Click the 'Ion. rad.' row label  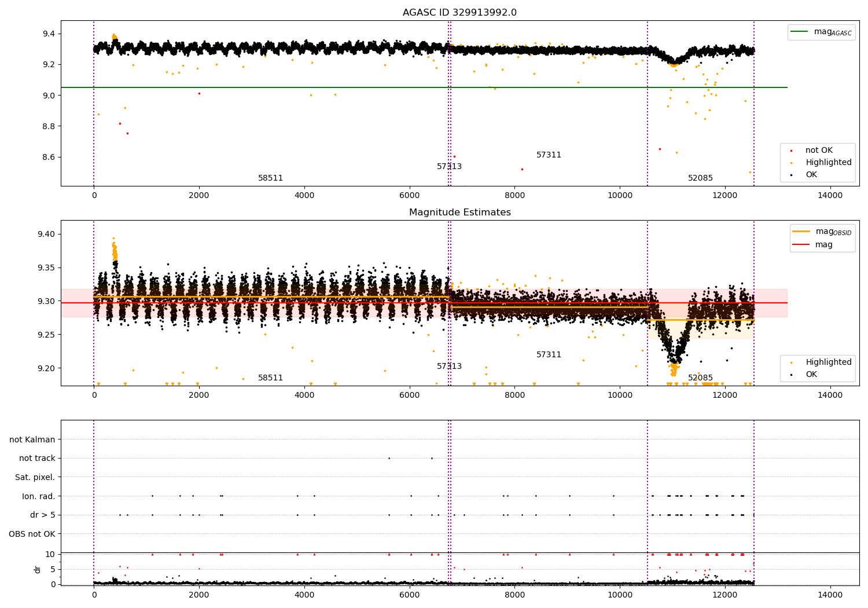coord(39,496)
